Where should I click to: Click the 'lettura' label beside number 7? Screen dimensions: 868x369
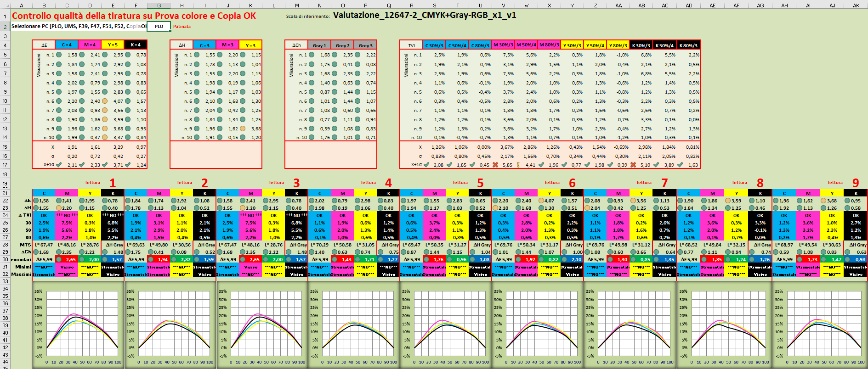tap(644, 183)
